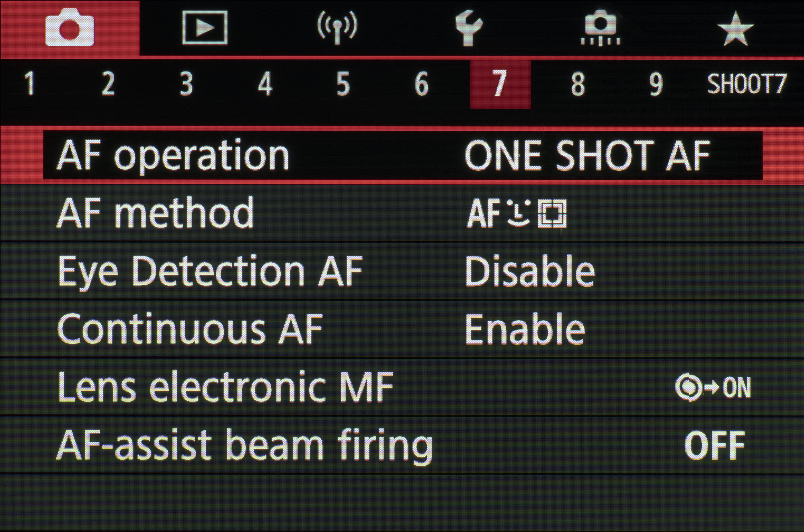The width and height of the screenshot is (804, 532).
Task: Open the wrench setup menu icon
Action: point(468,28)
